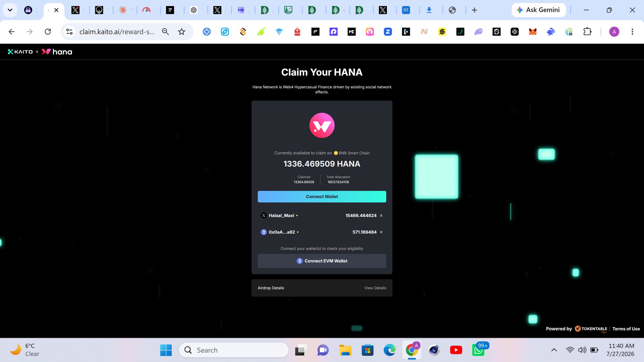Remove the 0x0aA...a62 wallet entry

click(x=381, y=232)
